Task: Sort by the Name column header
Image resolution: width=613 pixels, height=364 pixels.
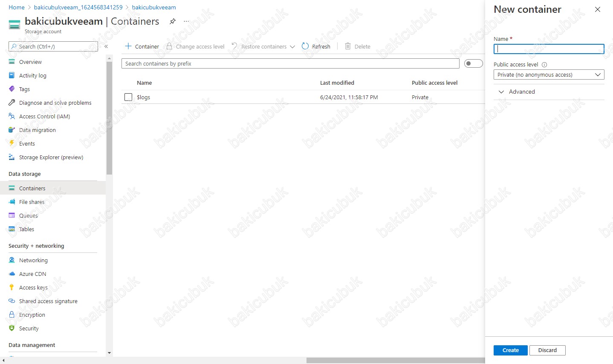Action: [144, 83]
